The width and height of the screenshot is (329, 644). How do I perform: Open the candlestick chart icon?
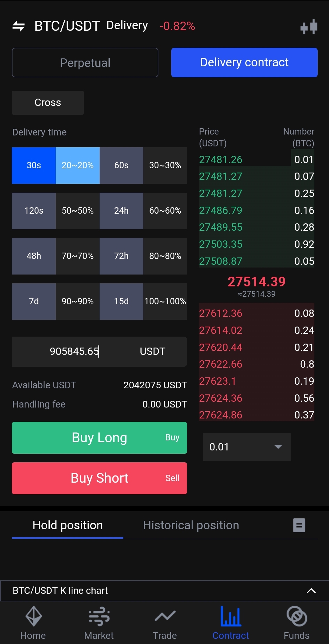click(x=309, y=27)
